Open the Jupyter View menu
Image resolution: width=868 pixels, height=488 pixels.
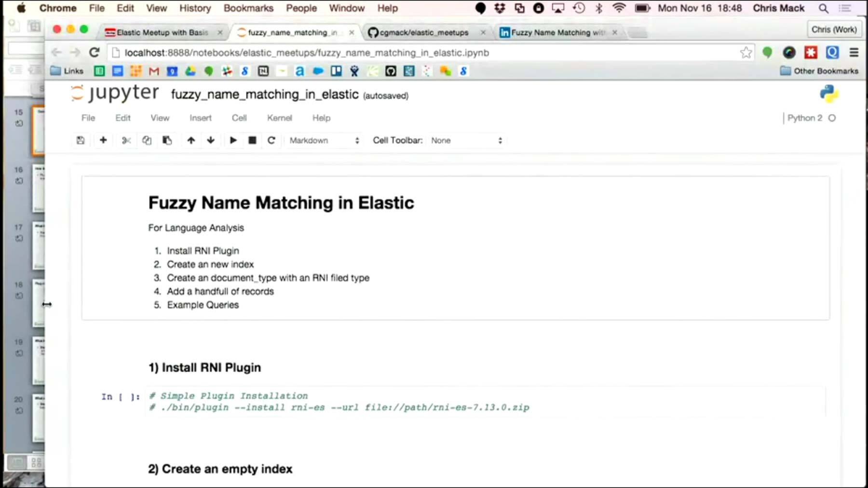[160, 118]
